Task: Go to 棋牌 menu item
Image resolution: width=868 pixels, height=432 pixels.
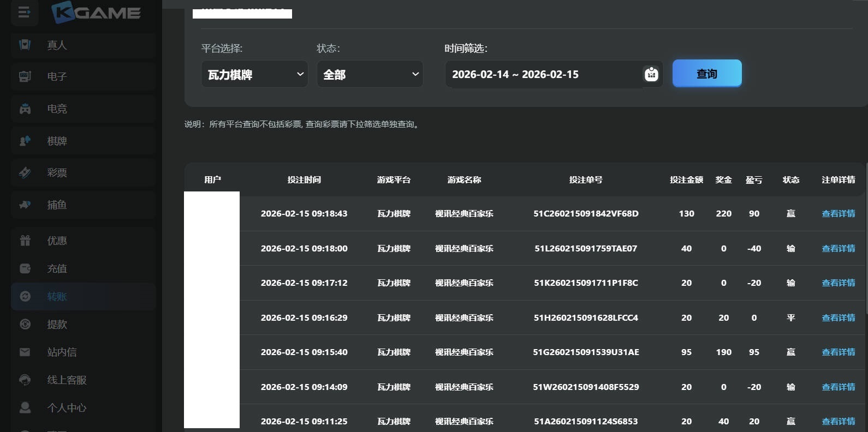Action: click(x=57, y=141)
